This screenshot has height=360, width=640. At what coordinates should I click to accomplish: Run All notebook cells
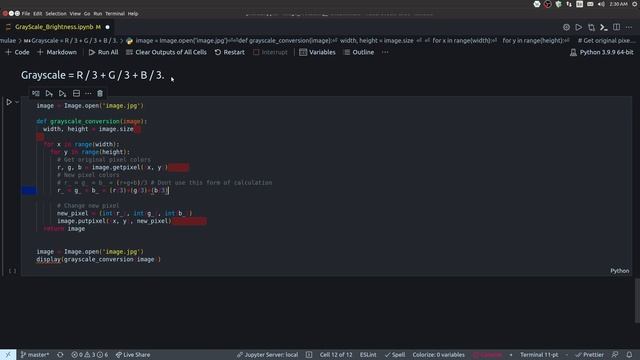[x=104, y=52]
